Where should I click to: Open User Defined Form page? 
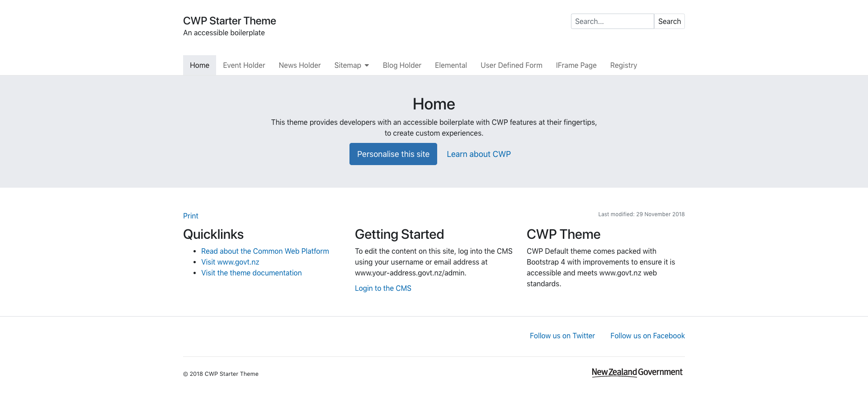[x=511, y=65]
